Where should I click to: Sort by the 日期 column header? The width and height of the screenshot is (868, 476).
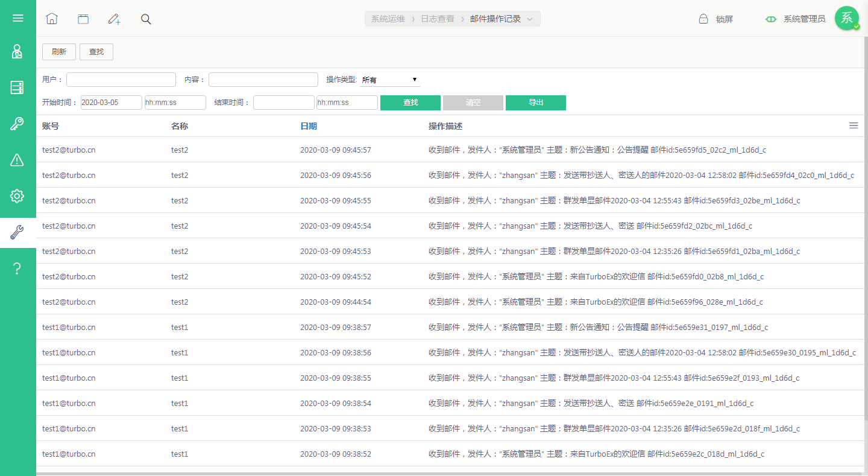point(309,126)
